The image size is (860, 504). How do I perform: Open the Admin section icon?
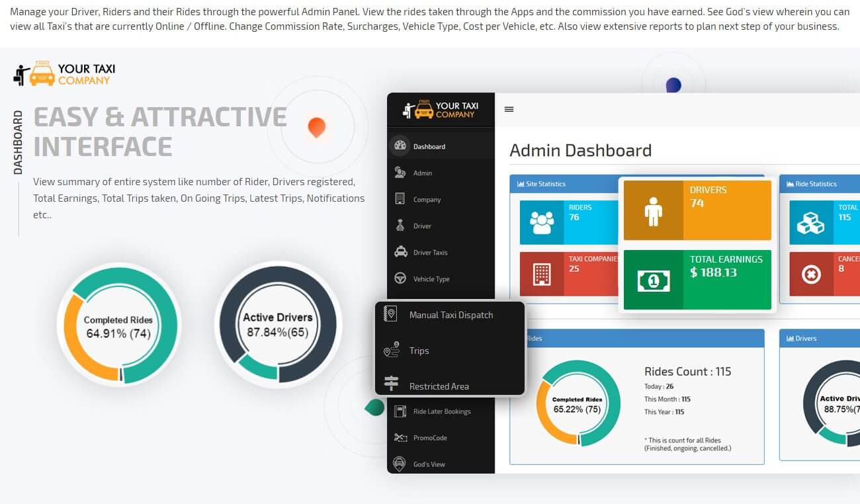pos(400,173)
